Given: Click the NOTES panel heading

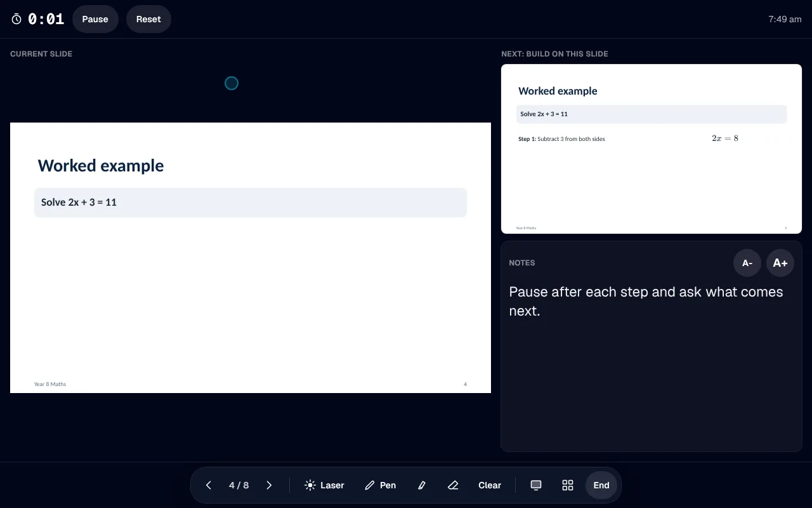Looking at the screenshot, I should pos(522,263).
